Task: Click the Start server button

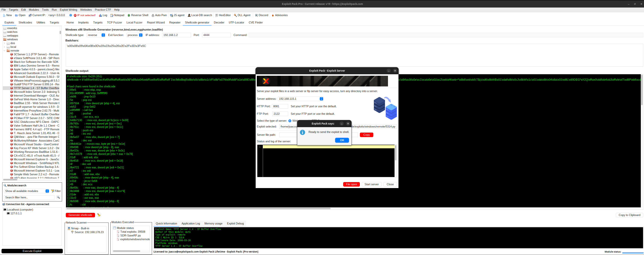Action: tap(371, 184)
